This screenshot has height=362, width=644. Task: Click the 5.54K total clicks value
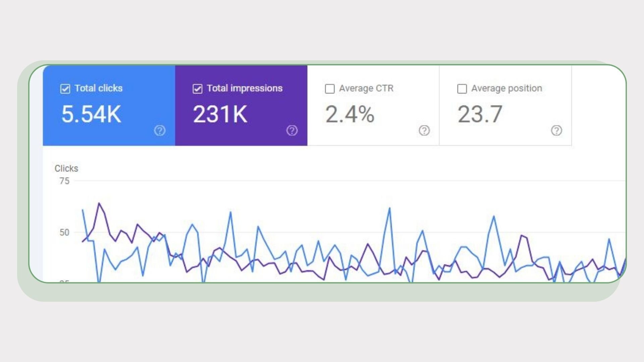click(91, 114)
